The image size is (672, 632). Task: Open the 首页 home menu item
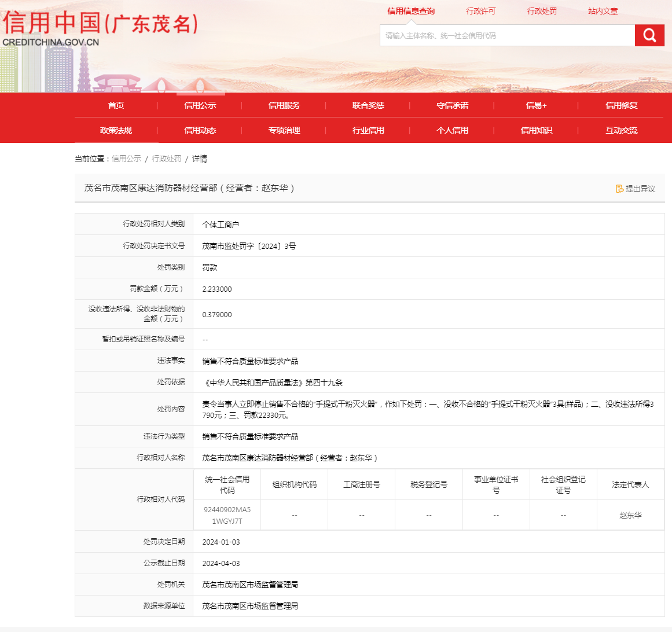[116, 105]
